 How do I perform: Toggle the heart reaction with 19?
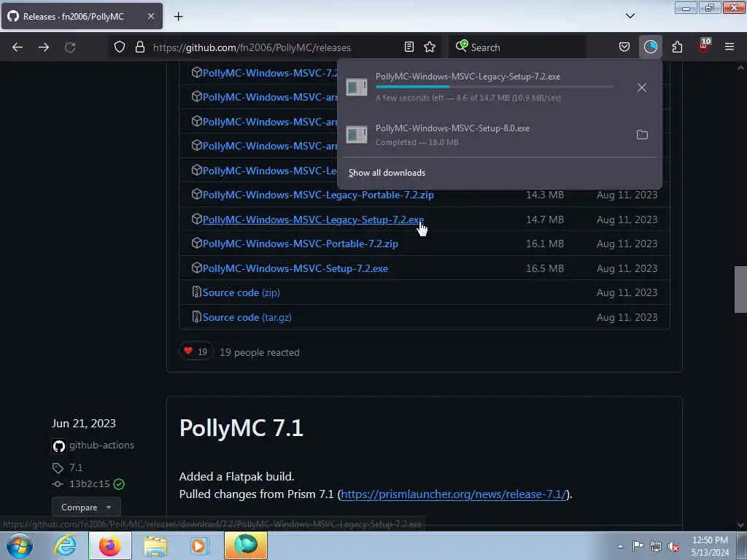[196, 352]
